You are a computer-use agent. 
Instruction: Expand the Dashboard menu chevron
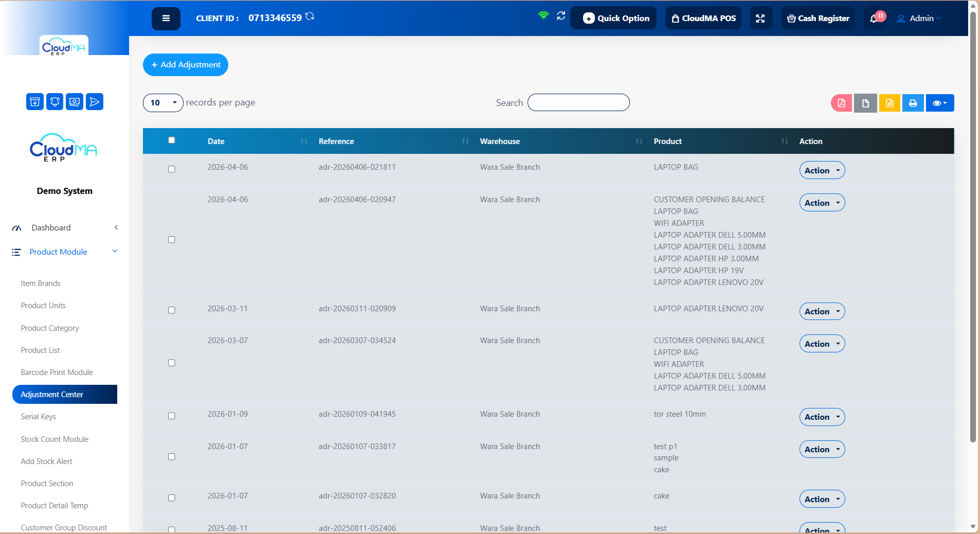pos(116,227)
